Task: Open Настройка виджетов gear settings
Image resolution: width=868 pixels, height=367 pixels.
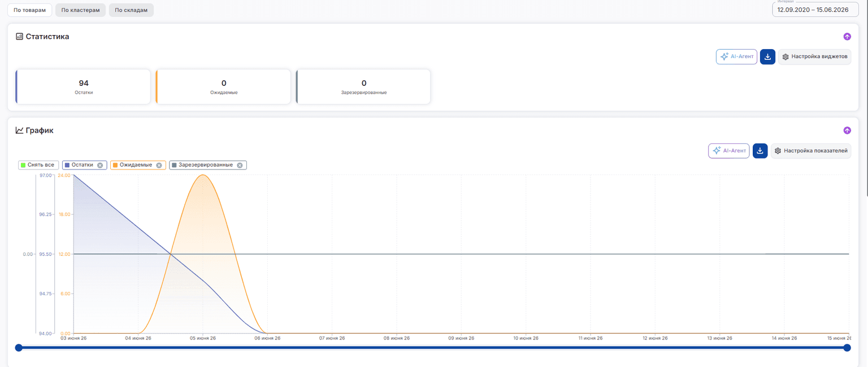Action: (814, 57)
